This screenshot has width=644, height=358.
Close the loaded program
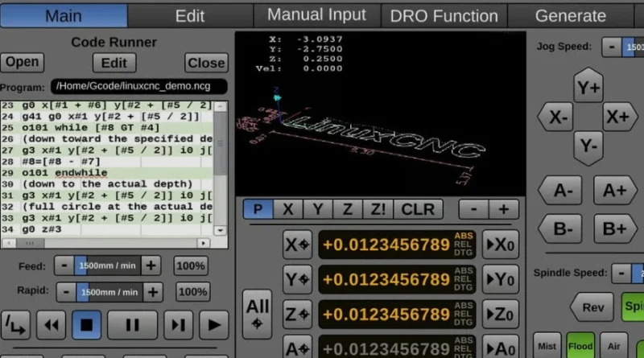(206, 63)
